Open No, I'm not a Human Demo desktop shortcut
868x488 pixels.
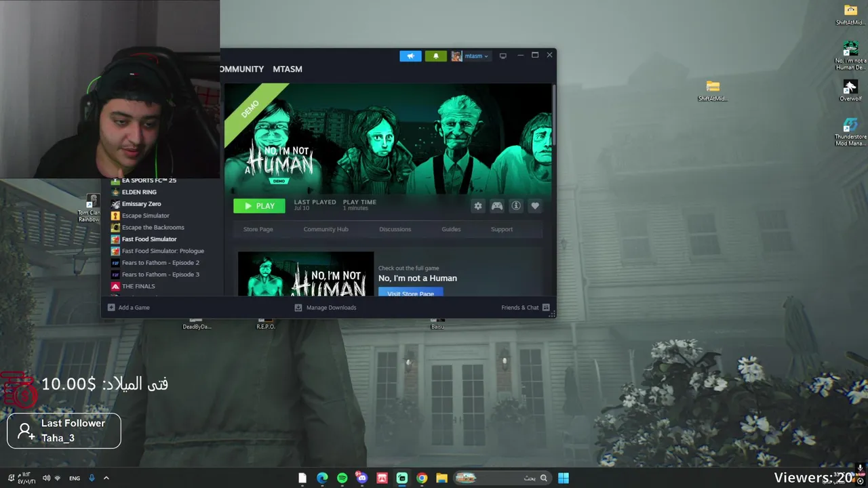pos(850,56)
